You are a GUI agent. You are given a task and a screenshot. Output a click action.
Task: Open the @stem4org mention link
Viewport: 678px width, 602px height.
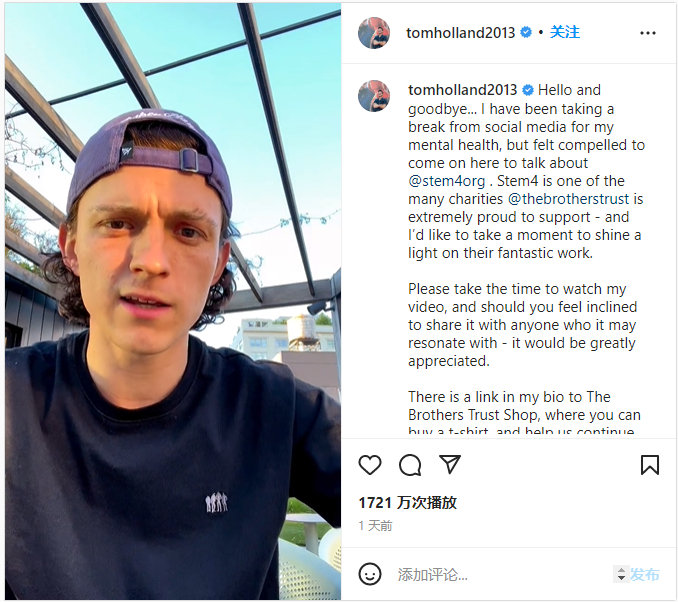pos(447,181)
